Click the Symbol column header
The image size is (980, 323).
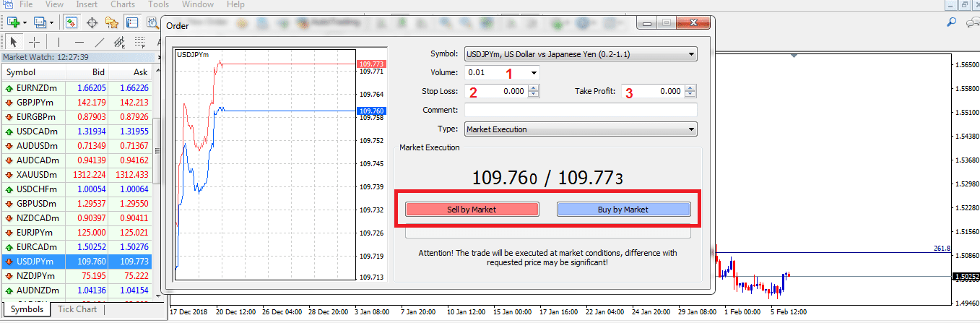click(x=33, y=72)
